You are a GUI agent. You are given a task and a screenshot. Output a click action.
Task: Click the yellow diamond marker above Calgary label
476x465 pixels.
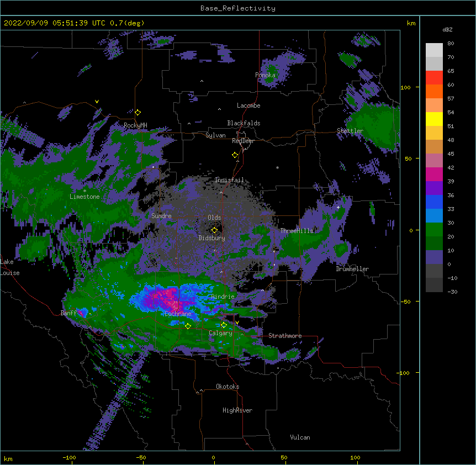[224, 325]
